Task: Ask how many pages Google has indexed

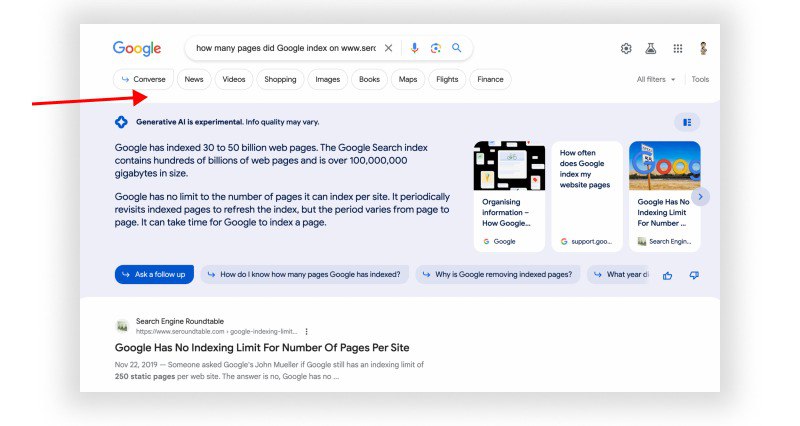Action: point(305,274)
